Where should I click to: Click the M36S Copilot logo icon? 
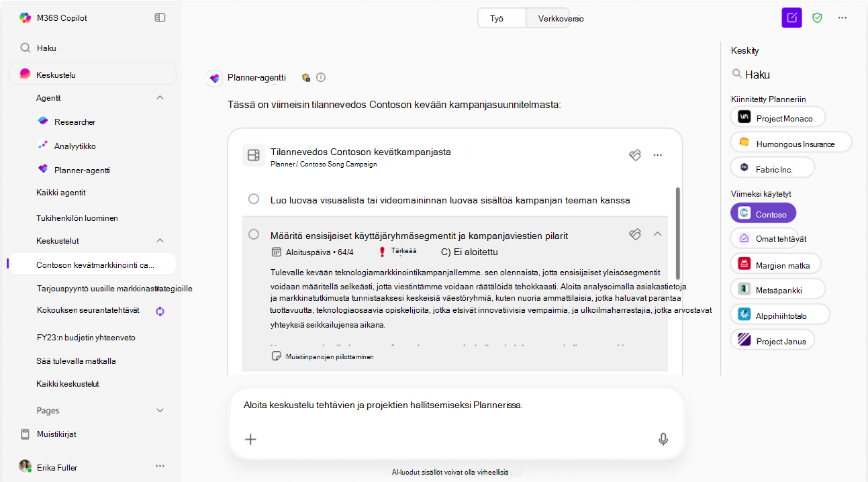click(25, 18)
